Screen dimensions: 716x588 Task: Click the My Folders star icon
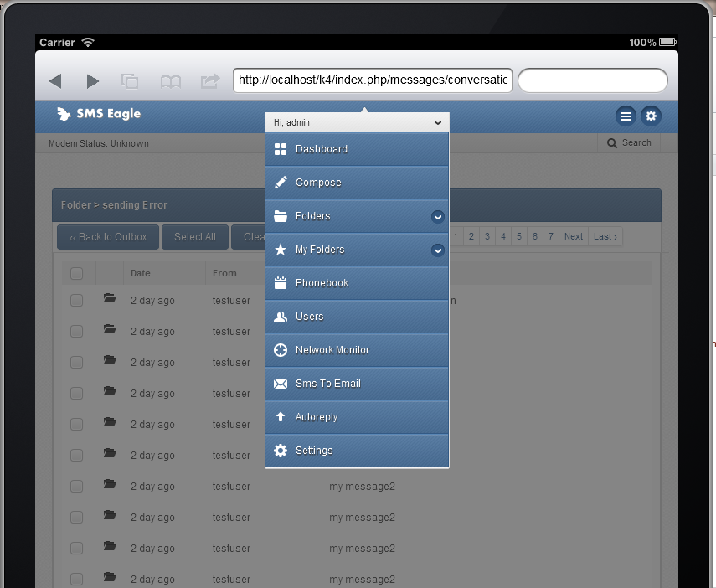tap(281, 250)
